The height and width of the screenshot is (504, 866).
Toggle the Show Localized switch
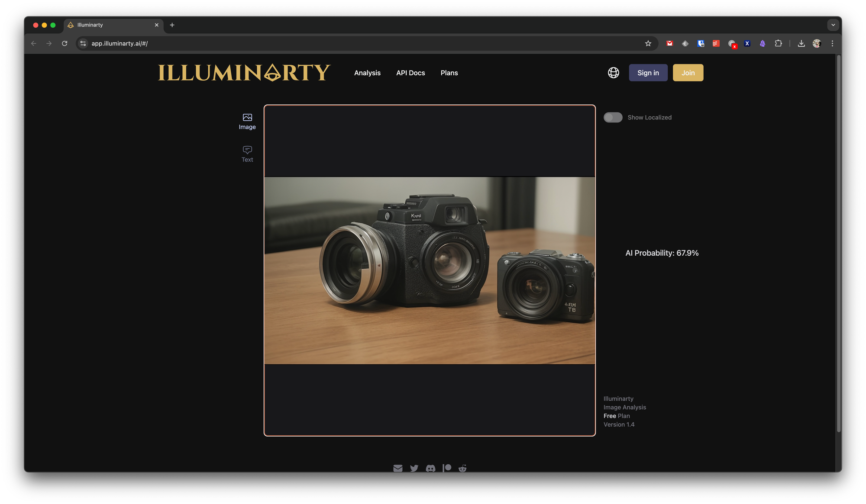click(x=613, y=117)
